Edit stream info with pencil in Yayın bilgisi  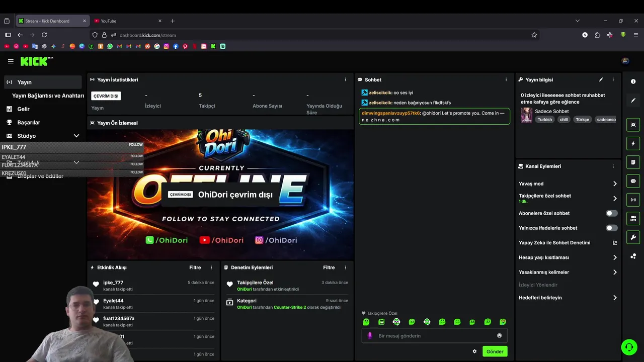(601, 79)
